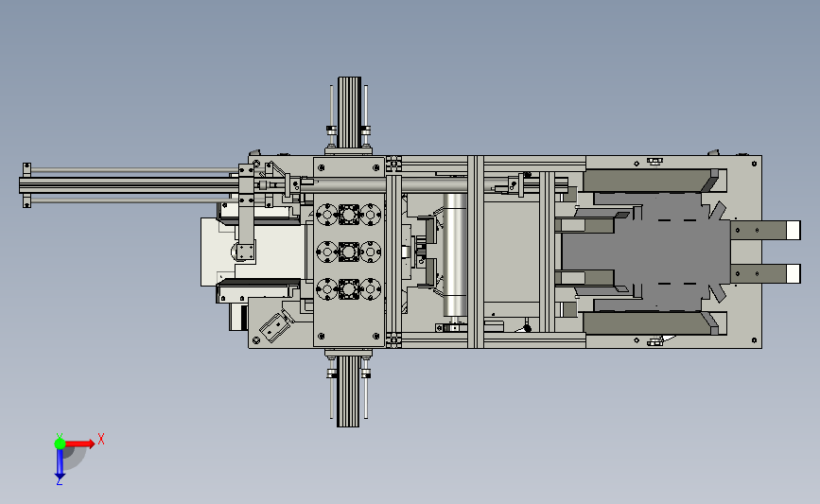Select the silver cylindrical roller in the model
Viewport: 820px width, 504px height.
[x=455, y=254]
